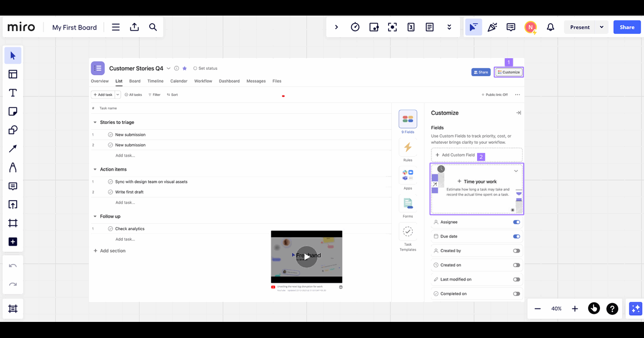The height and width of the screenshot is (338, 644).
Task: Toggle the Created by field switch
Action: pos(517,251)
